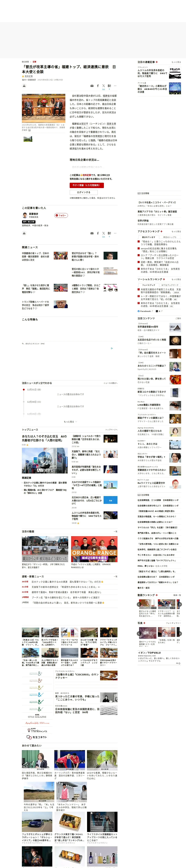Open the three-dot more menu above the article
The height and width of the screenshot is (868, 186).
coord(115,86)
